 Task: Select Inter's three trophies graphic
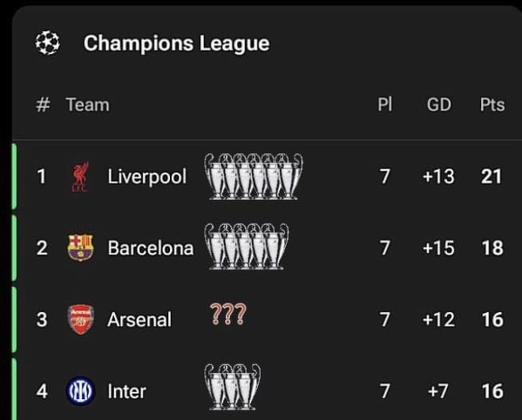[233, 387]
